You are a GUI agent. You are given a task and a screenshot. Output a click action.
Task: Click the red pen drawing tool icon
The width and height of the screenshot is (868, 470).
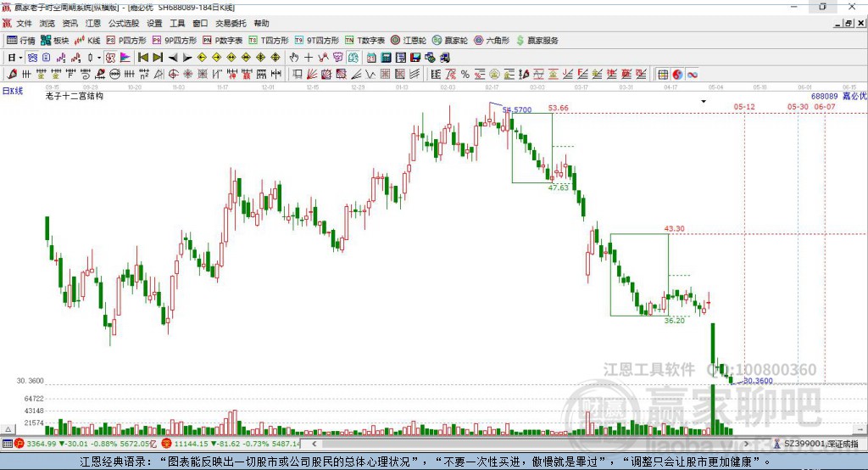(12, 75)
